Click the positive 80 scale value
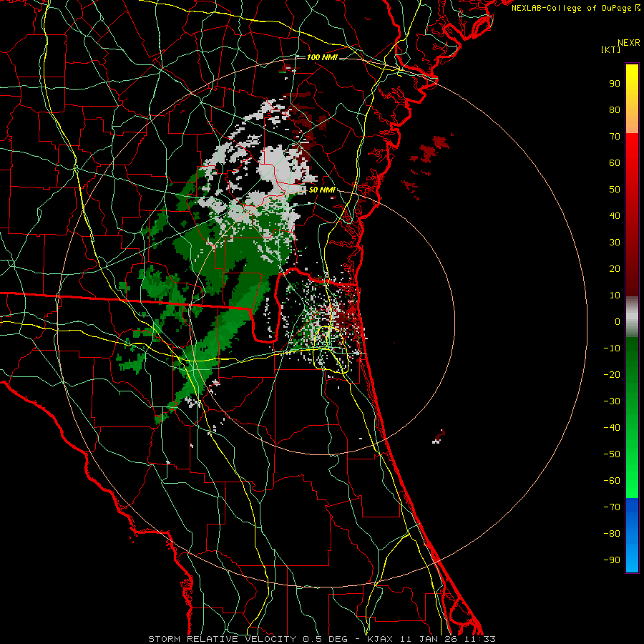The image size is (644, 644). click(615, 109)
